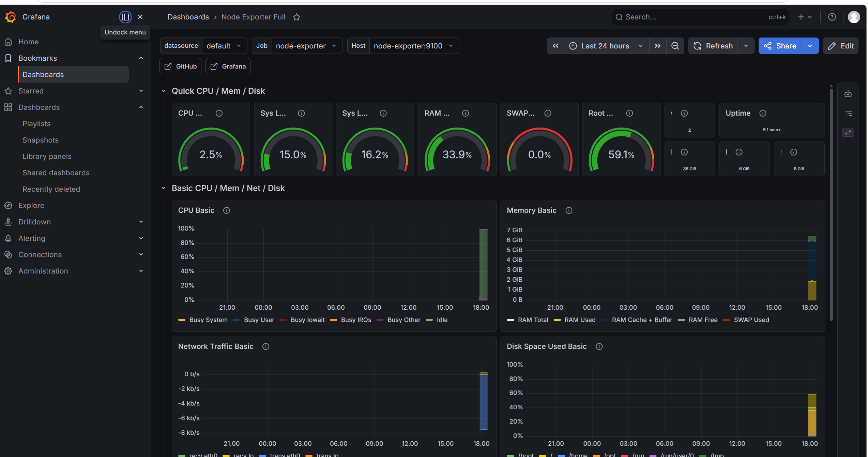
Task: Open the GitHub external link
Action: tap(180, 66)
